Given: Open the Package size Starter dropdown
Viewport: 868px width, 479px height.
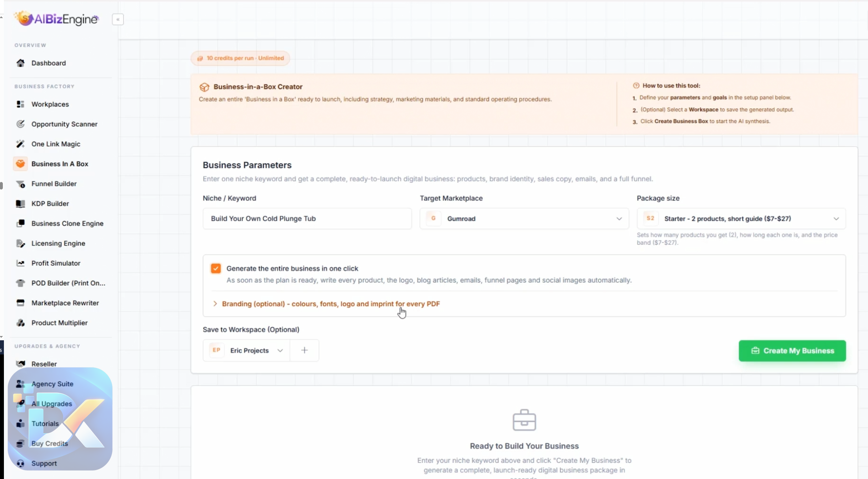Looking at the screenshot, I should point(741,219).
